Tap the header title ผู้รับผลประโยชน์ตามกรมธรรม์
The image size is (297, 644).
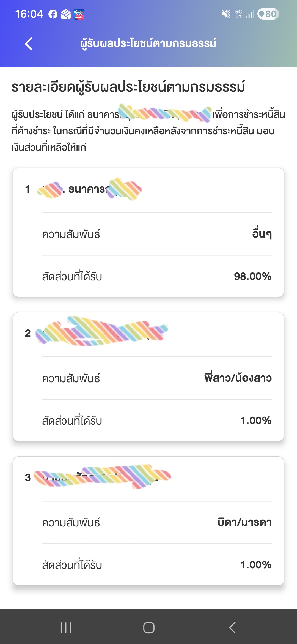click(x=148, y=43)
